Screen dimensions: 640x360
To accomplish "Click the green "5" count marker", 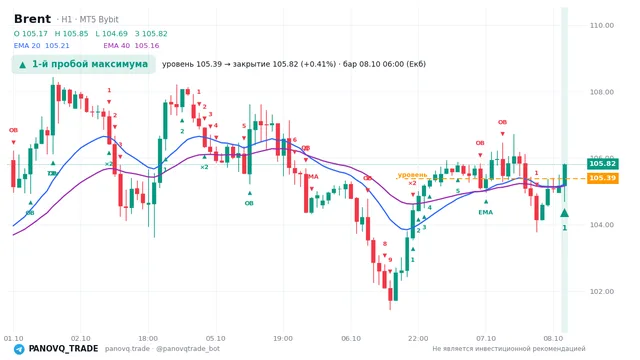I will point(458,191).
